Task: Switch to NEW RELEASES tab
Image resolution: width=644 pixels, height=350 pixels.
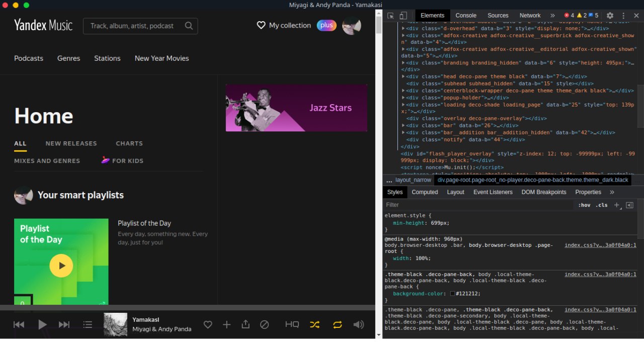Action: 71,143
